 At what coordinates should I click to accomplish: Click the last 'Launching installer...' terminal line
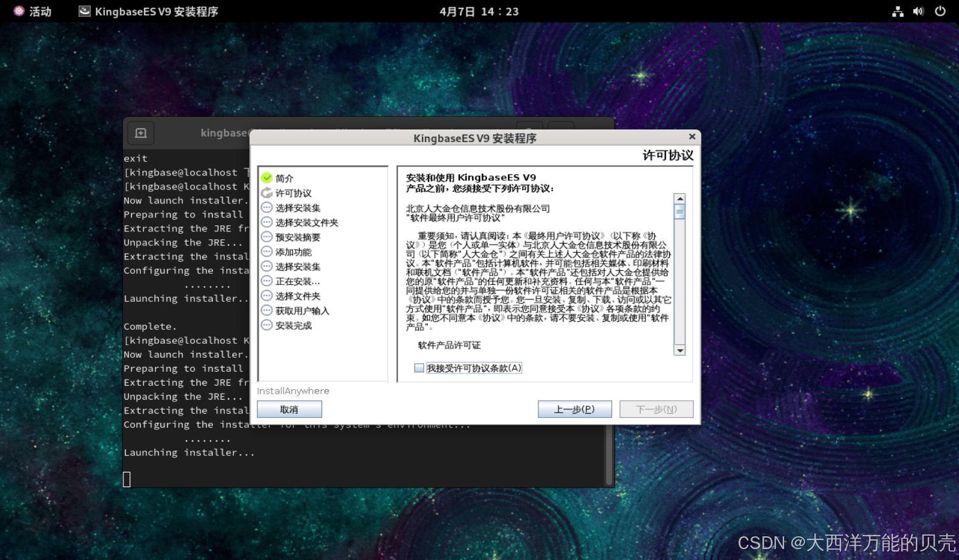pyautogui.click(x=189, y=452)
